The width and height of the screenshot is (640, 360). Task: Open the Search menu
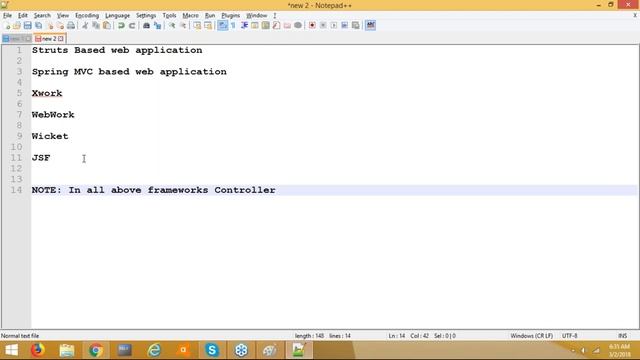(x=42, y=16)
